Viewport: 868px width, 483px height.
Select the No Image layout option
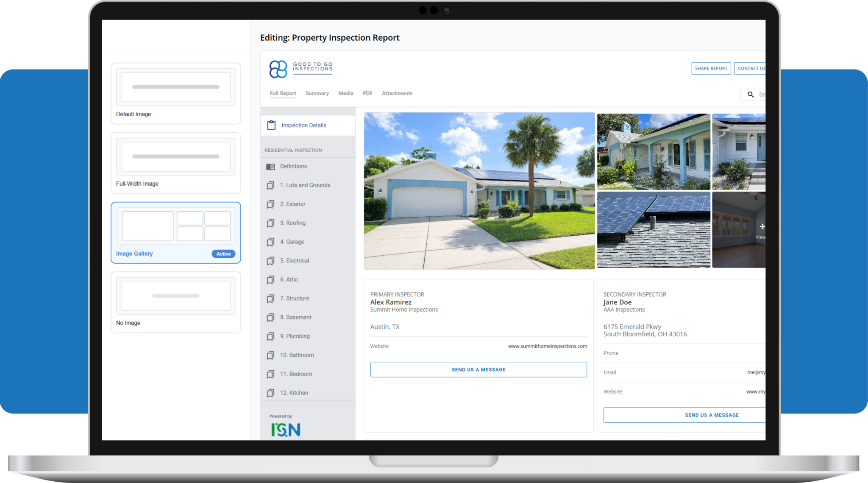pos(176,302)
